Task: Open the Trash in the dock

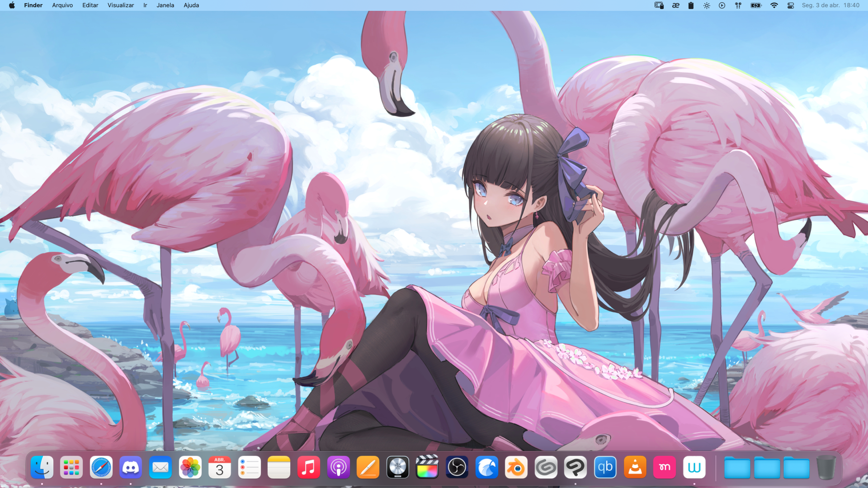Action: pos(826,467)
